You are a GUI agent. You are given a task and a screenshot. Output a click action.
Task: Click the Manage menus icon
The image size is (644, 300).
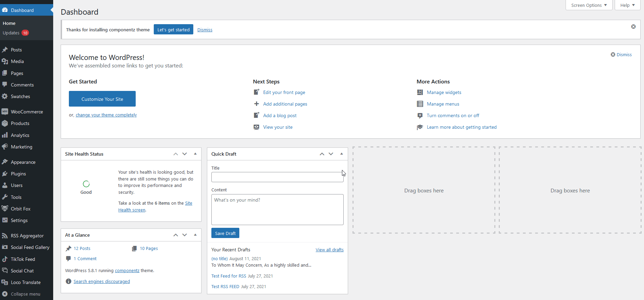(x=420, y=104)
